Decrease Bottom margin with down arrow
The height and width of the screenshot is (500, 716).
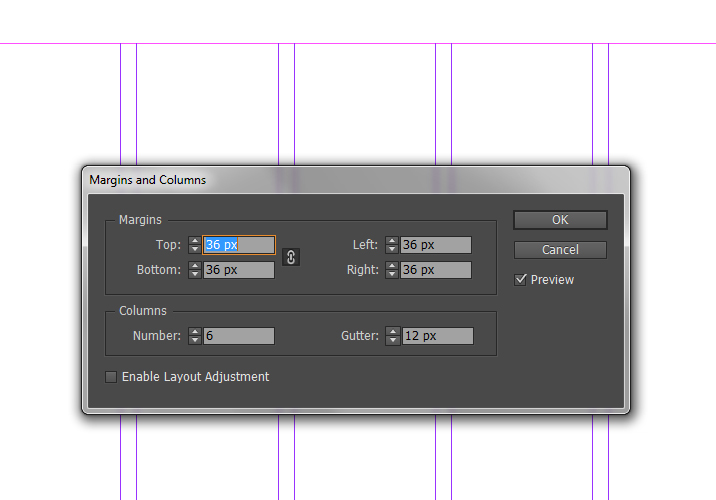(195, 274)
